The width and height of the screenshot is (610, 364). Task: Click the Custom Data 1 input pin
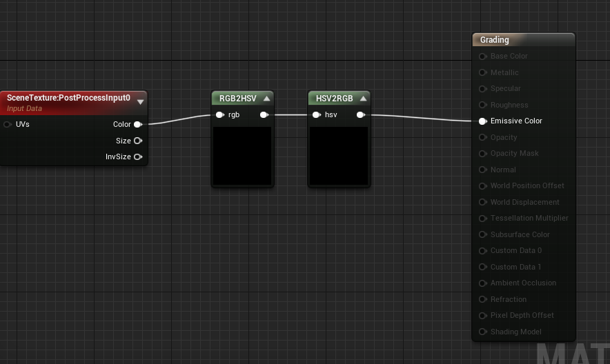[x=483, y=267]
